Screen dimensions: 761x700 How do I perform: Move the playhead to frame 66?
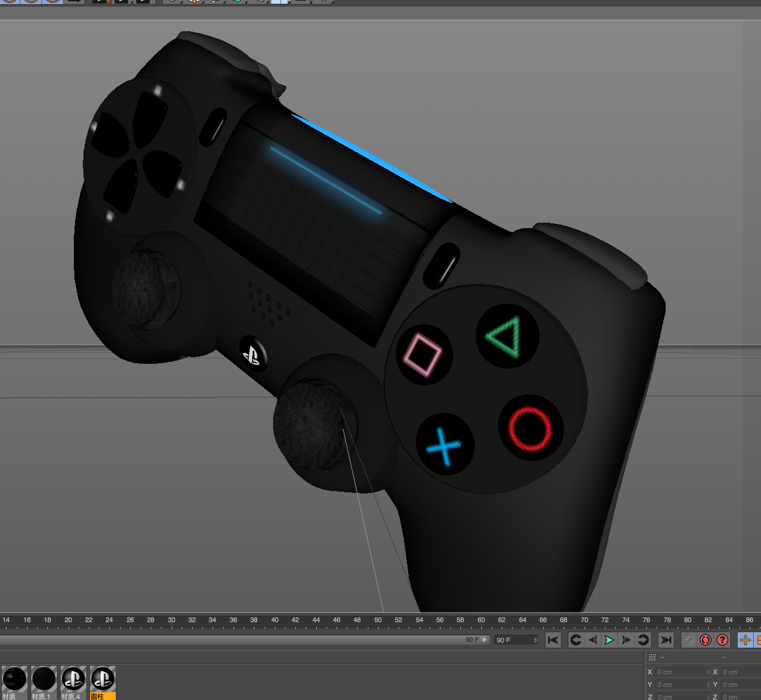click(543, 620)
